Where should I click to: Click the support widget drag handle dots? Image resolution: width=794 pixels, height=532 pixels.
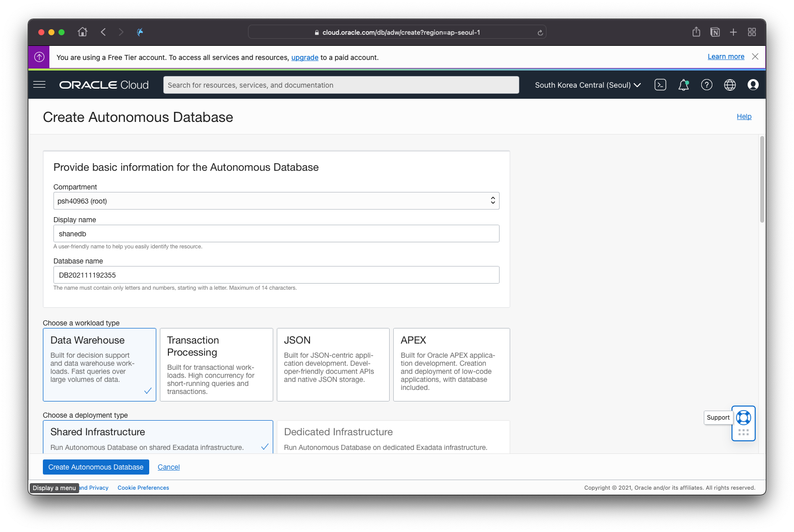[744, 432]
